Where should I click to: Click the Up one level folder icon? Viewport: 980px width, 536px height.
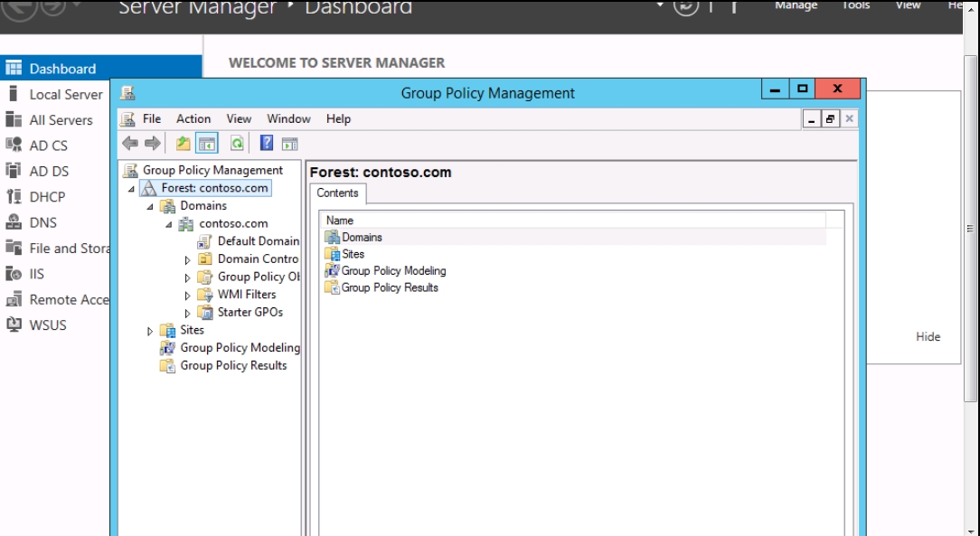click(x=184, y=144)
